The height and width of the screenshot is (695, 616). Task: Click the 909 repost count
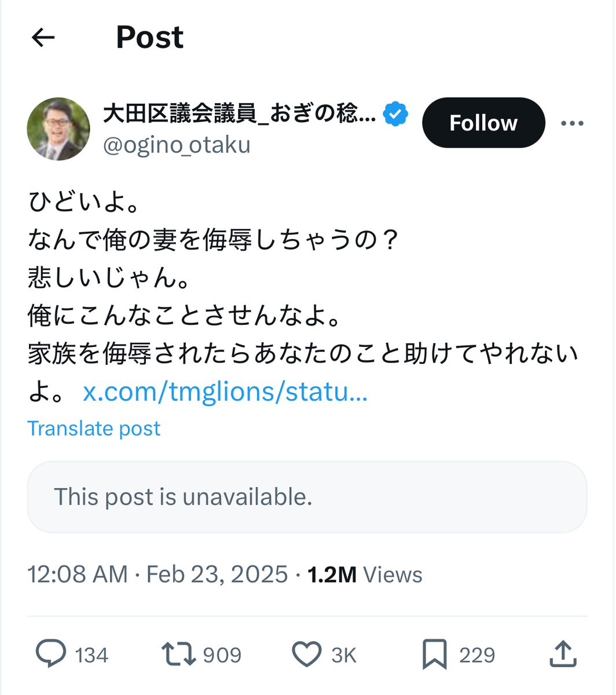[222, 655]
